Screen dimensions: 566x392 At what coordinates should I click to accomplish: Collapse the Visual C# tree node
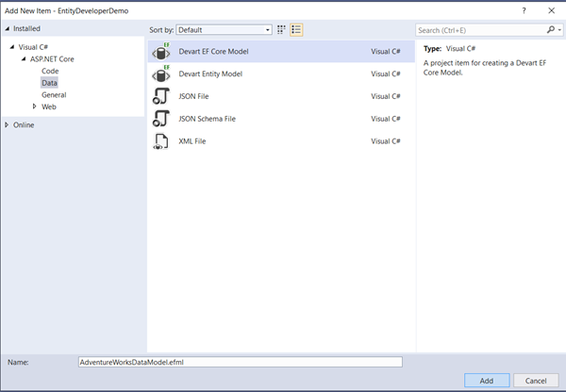(12, 47)
